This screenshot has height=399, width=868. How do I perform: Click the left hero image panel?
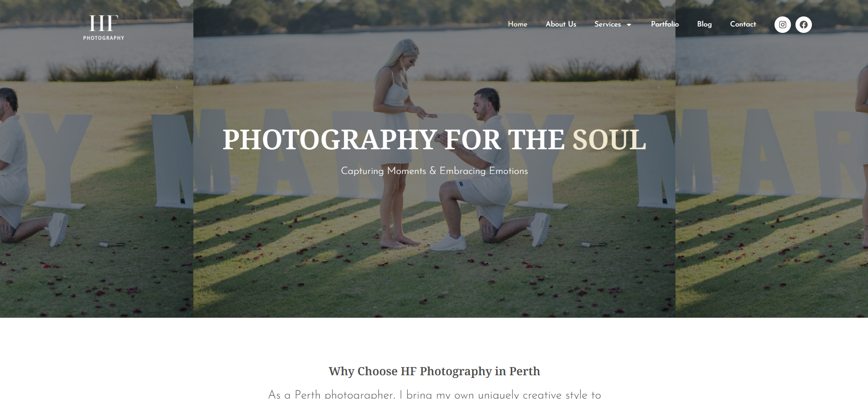coord(97,159)
